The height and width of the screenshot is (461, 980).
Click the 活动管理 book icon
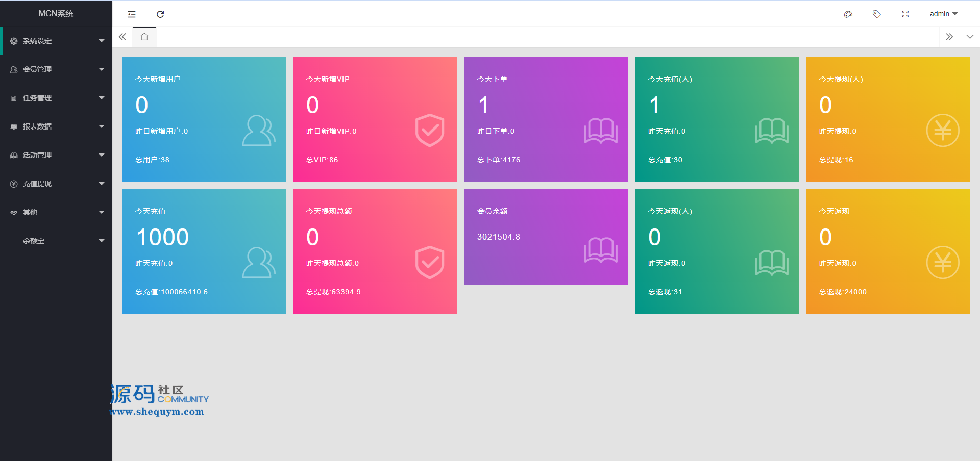(x=14, y=155)
